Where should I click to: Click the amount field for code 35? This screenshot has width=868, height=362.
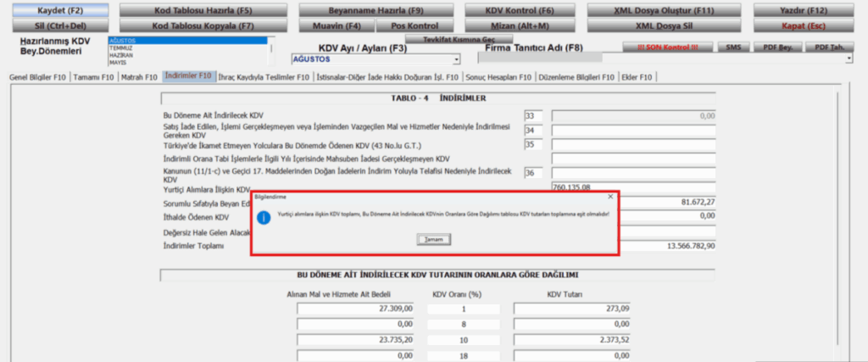click(634, 145)
